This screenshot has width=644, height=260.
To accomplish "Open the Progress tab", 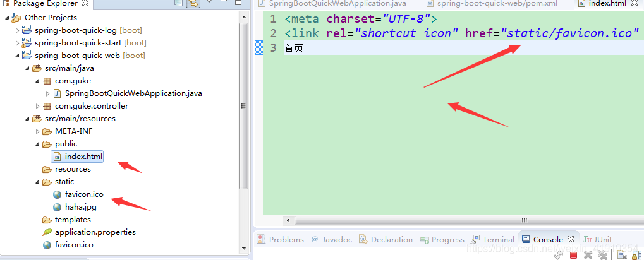I will click(442, 240).
